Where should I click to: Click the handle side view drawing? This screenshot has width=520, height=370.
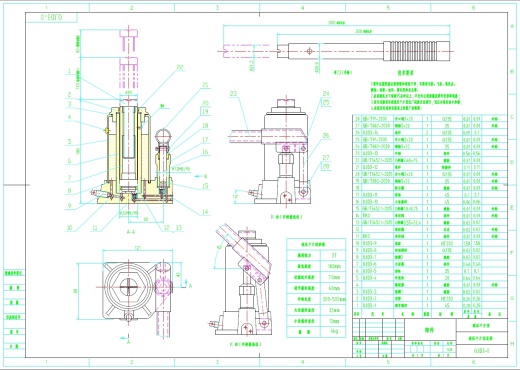coord(336,51)
